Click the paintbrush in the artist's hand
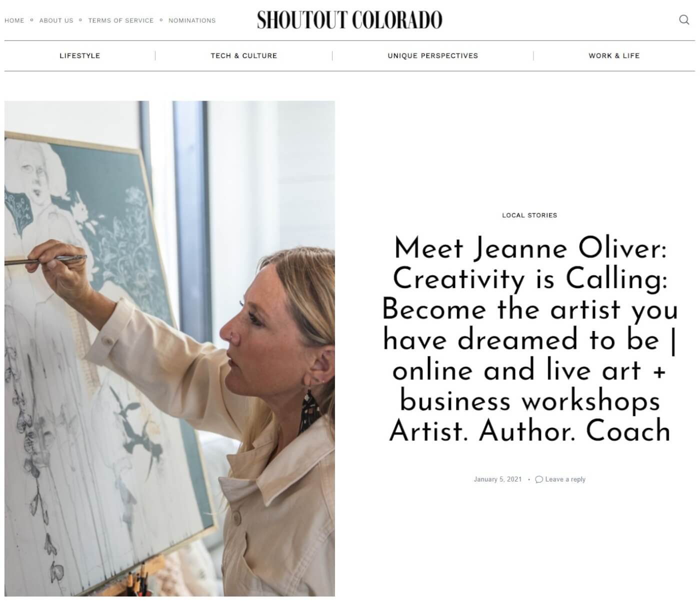The height and width of the screenshot is (601, 700). pyautogui.click(x=60, y=259)
